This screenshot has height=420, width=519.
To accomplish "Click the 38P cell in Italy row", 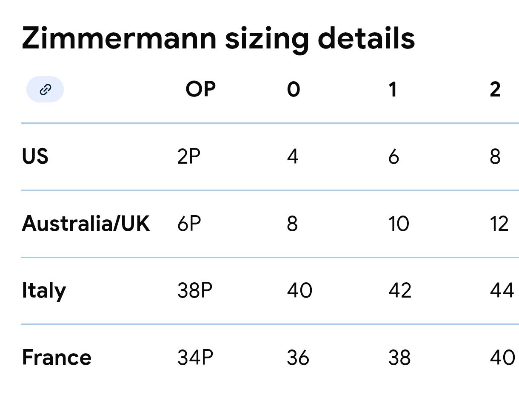I will tap(194, 290).
